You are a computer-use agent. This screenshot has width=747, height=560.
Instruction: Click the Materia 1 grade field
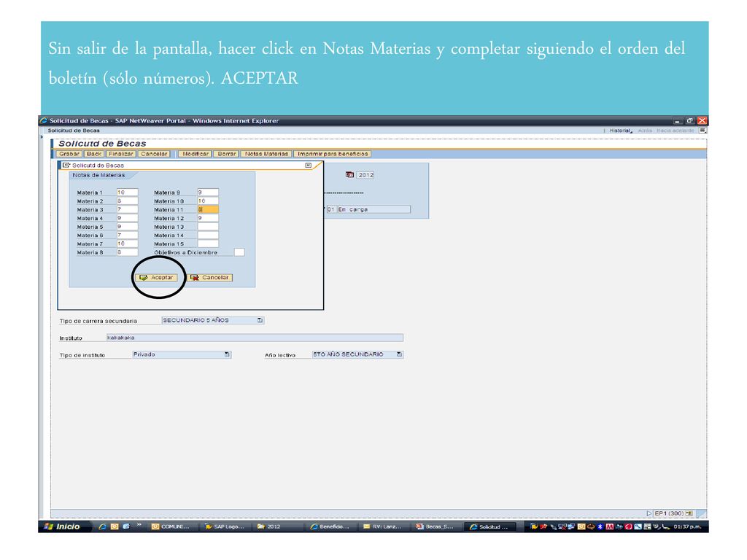pos(127,192)
